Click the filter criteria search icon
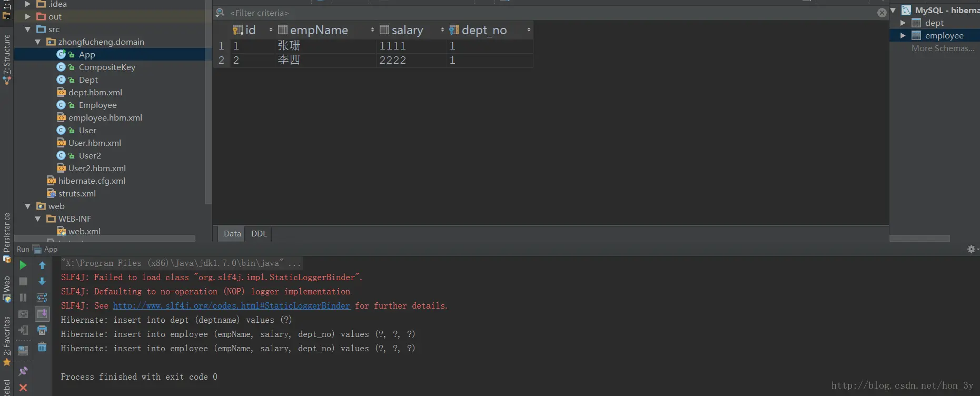This screenshot has height=396, width=980. (220, 13)
